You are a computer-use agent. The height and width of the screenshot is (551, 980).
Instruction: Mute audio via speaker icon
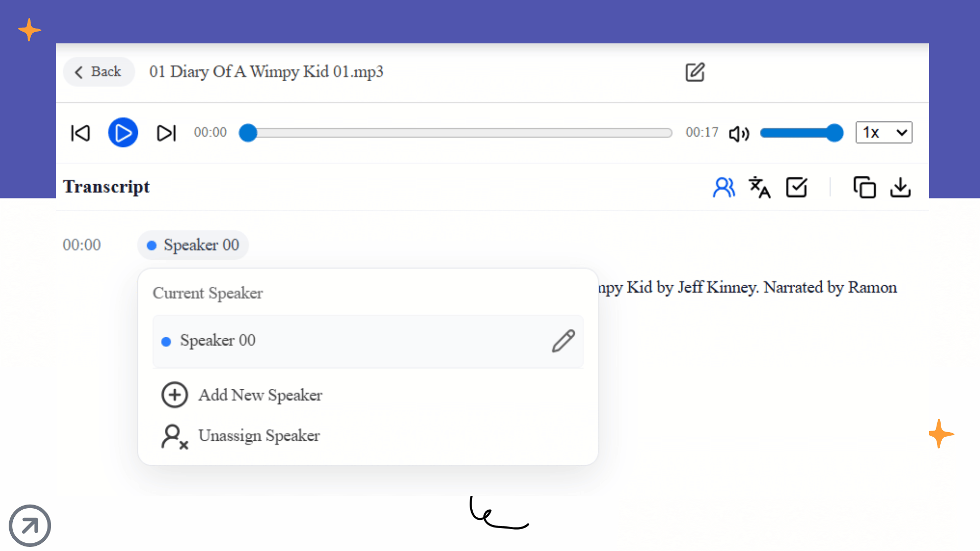tap(739, 134)
